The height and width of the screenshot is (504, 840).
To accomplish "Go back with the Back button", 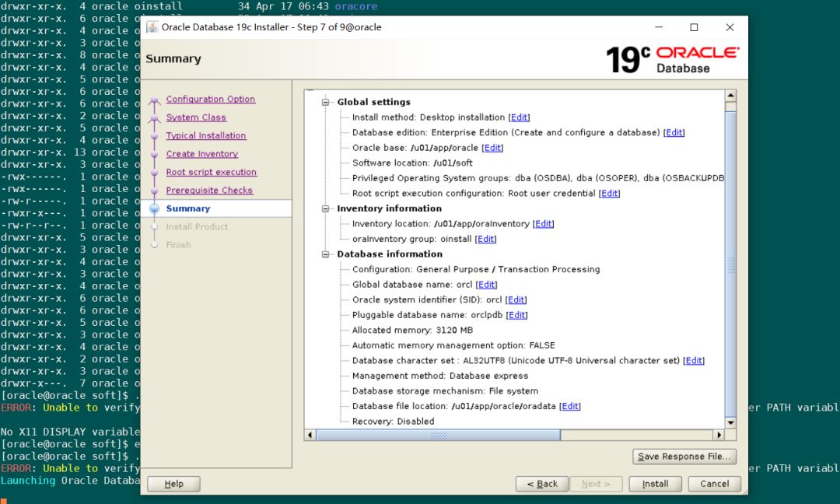I will (x=542, y=484).
